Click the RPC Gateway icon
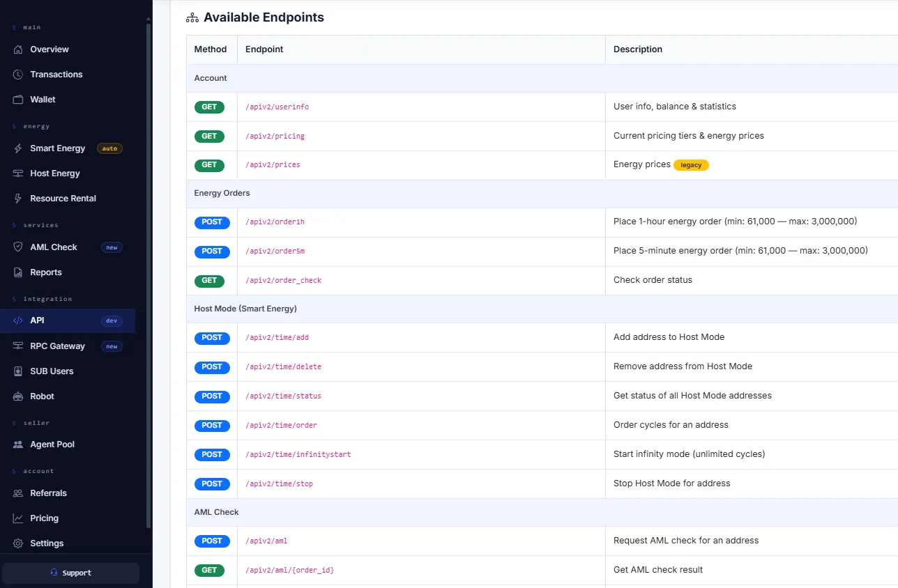The width and height of the screenshot is (898, 588). pyautogui.click(x=18, y=346)
